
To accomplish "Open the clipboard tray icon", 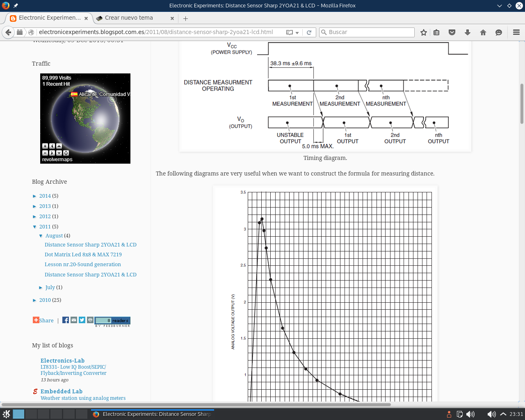I will pos(460,414).
